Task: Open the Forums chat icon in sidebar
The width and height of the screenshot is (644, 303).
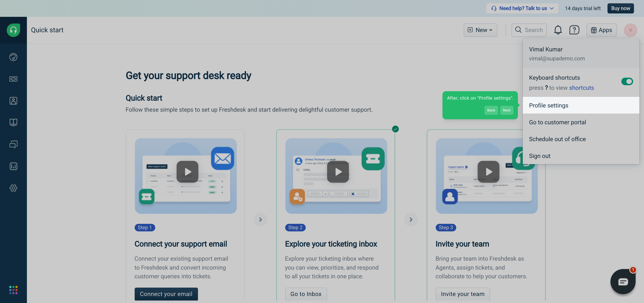Action: (13, 144)
